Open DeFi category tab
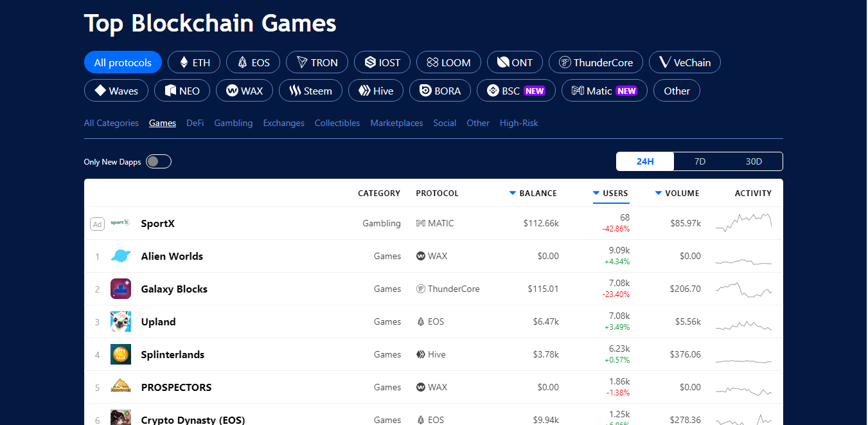 coord(195,123)
